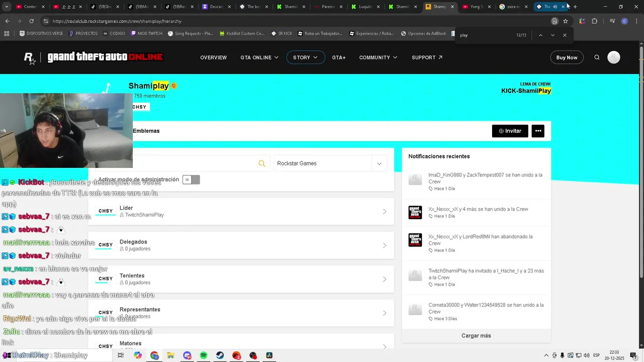Viewport: 644px width, 362px height.
Task: Expand the Líder rank row
Action: pyautogui.click(x=241, y=211)
